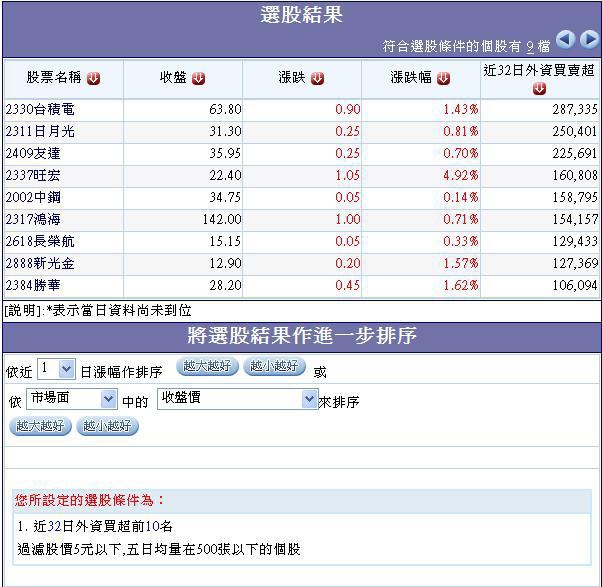Open the 市場面 category dropdown
The height and width of the screenshot is (587, 602).
[x=71, y=399]
